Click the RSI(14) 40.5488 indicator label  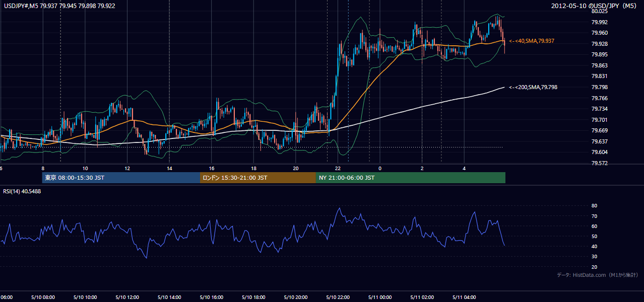[22, 191]
